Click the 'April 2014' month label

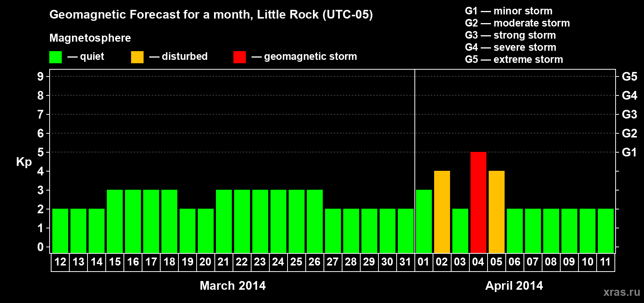coord(514,286)
